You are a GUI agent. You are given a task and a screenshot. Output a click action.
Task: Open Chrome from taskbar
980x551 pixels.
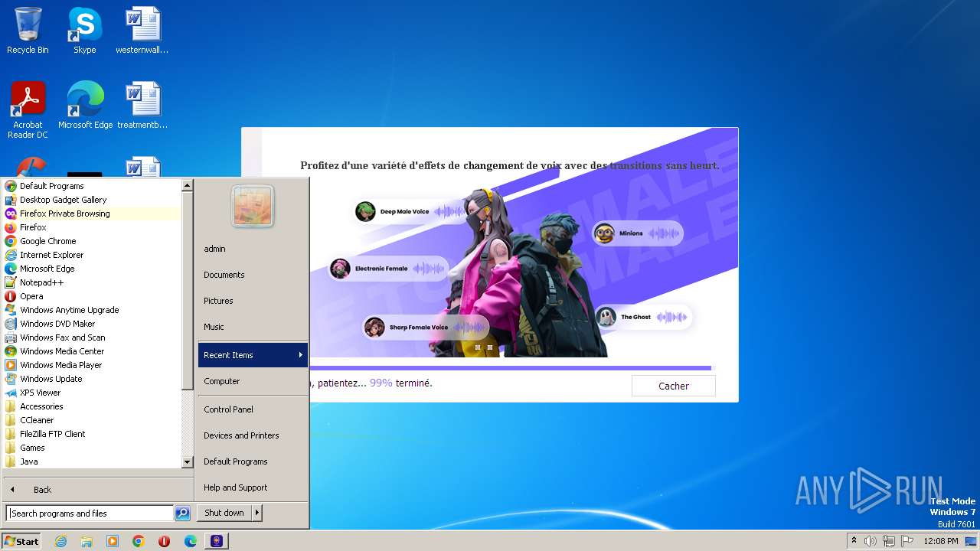click(139, 541)
